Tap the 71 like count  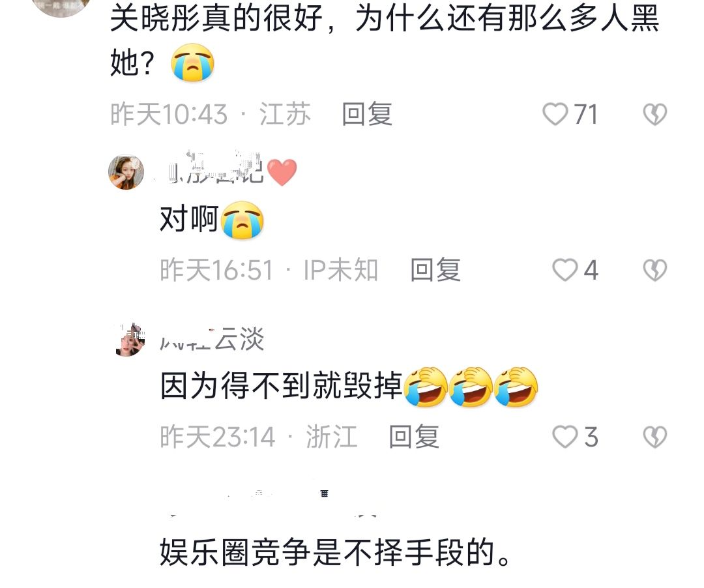pos(585,115)
